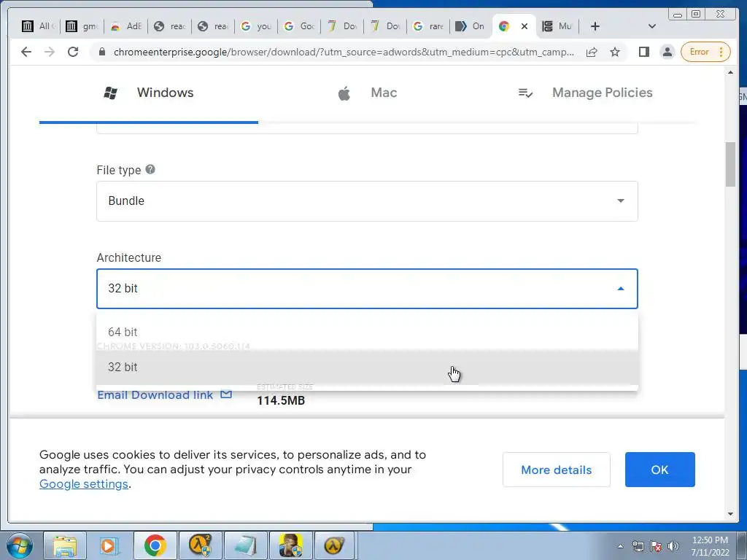Accept cookies with the OK button
The height and width of the screenshot is (560, 747).
(659, 470)
